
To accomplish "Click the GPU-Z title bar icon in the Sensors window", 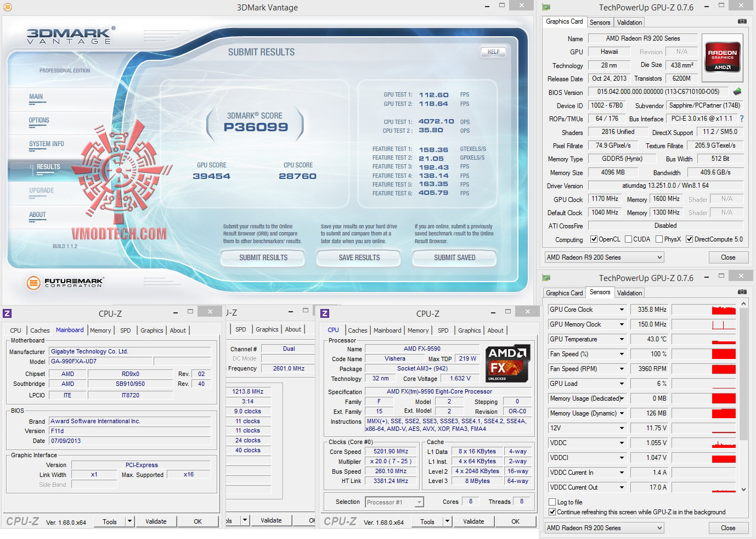I will coord(546,278).
